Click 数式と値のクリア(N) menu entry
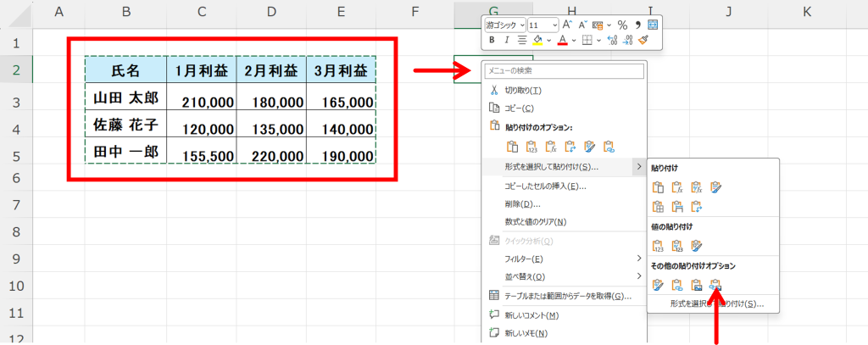This screenshot has height=345, width=868. click(536, 222)
